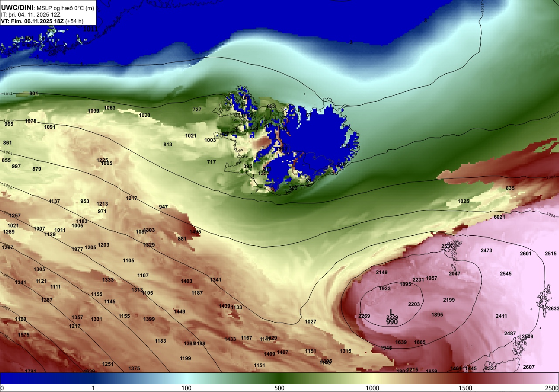Viewport: 559px width, 392px height.
Task: Click the 801 height value
Action: coord(34,93)
